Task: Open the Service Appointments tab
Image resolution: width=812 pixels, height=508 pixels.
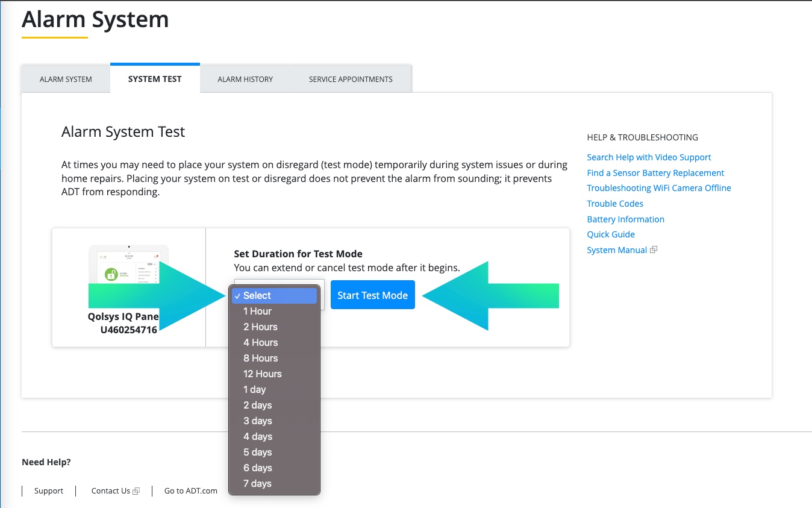Action: coord(351,79)
